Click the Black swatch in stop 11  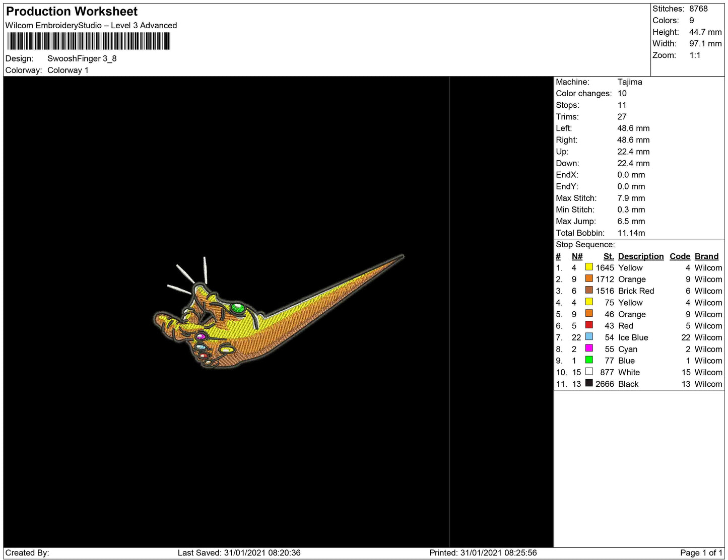[588, 383]
